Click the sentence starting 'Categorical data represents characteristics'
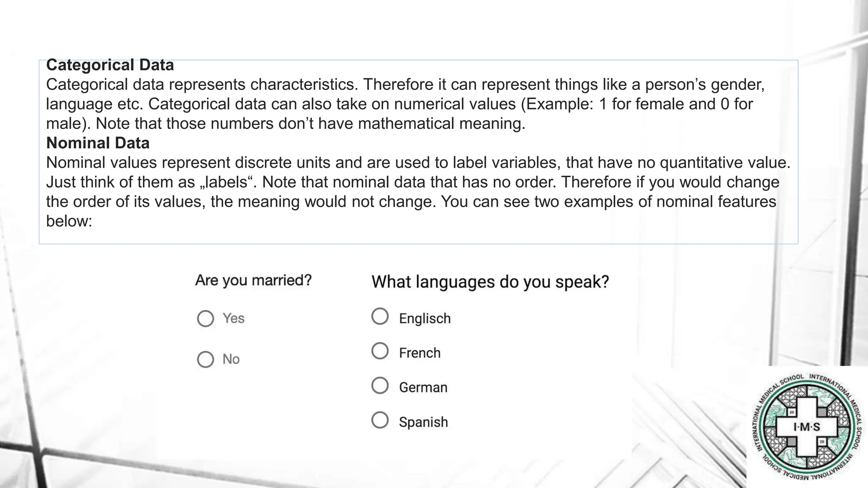 [202, 85]
